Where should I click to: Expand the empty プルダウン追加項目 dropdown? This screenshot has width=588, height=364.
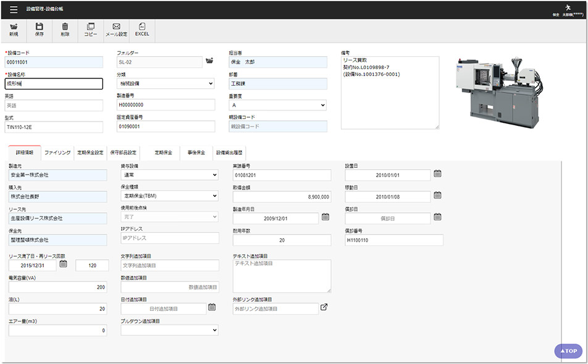(169, 330)
